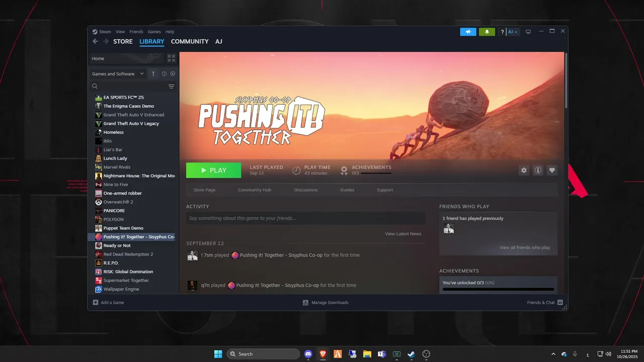Viewport: 644px width, 362px height.
Task: Toggle show ready-to-play games filter icon
Action: click(x=173, y=74)
